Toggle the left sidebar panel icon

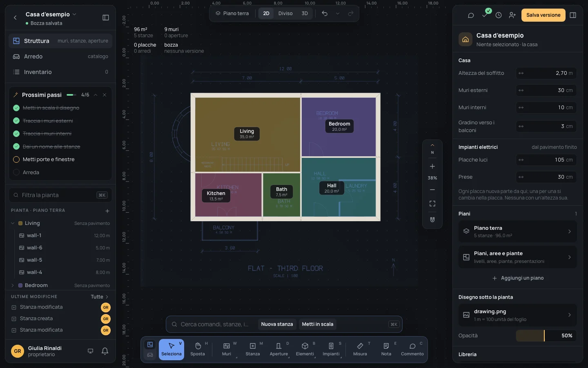click(106, 18)
